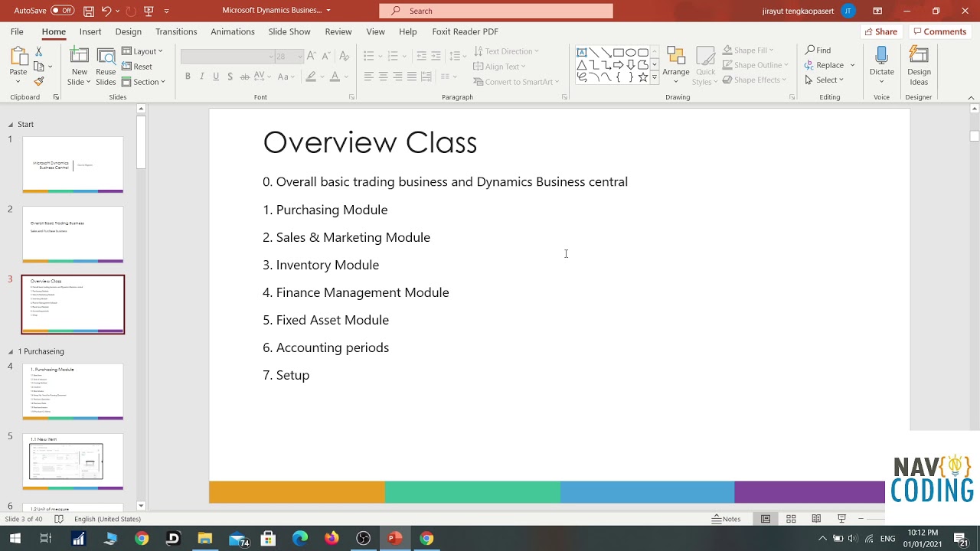This screenshot has width=980, height=551.
Task: Click the Paste clipboard icon
Action: click(18, 57)
